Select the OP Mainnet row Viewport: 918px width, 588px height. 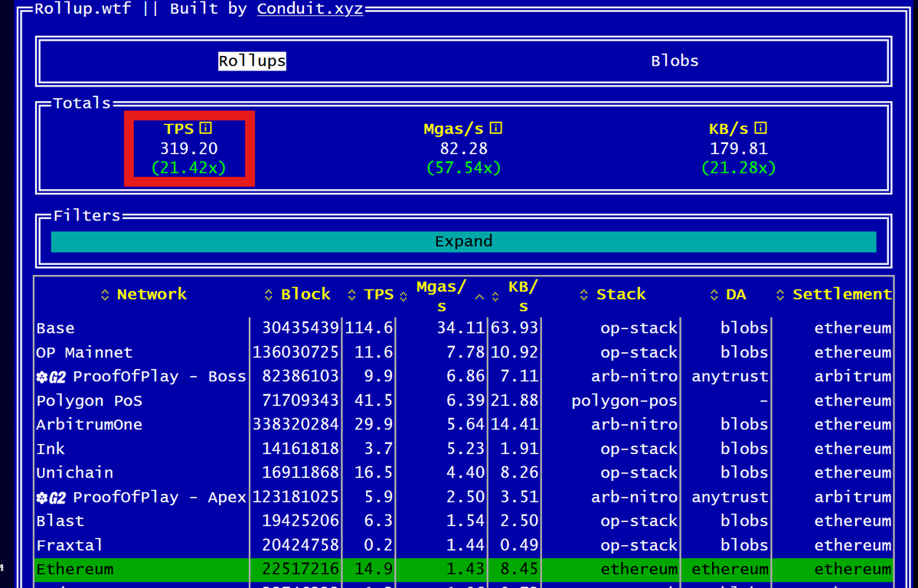coord(464,352)
